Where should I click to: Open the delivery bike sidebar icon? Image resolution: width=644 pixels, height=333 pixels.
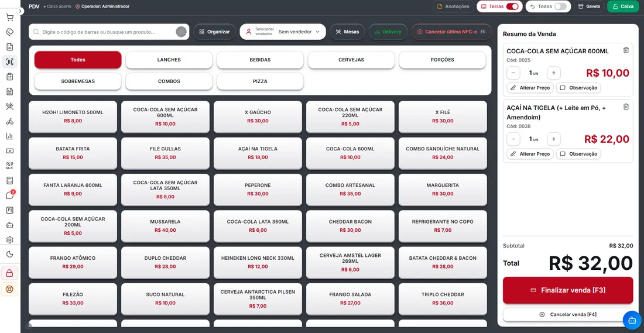coord(10,121)
